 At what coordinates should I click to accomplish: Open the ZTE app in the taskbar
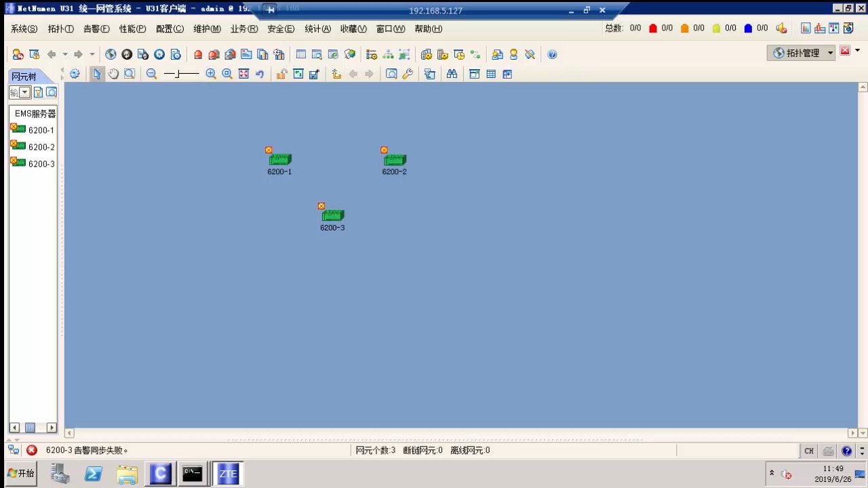click(228, 474)
